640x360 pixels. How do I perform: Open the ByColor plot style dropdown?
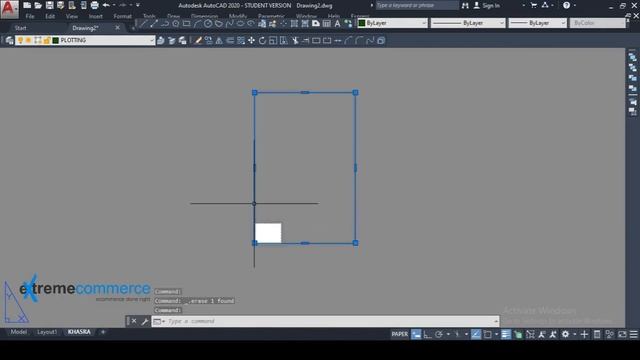[598, 23]
